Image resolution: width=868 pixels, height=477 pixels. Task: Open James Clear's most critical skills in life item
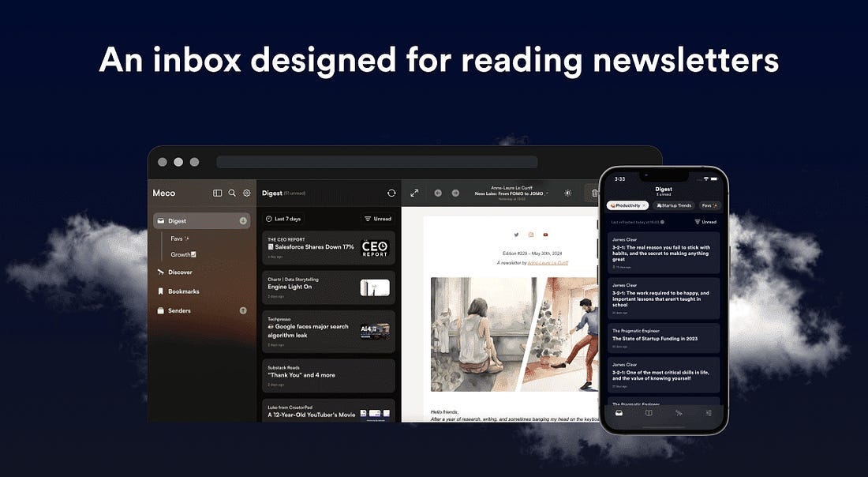(664, 375)
